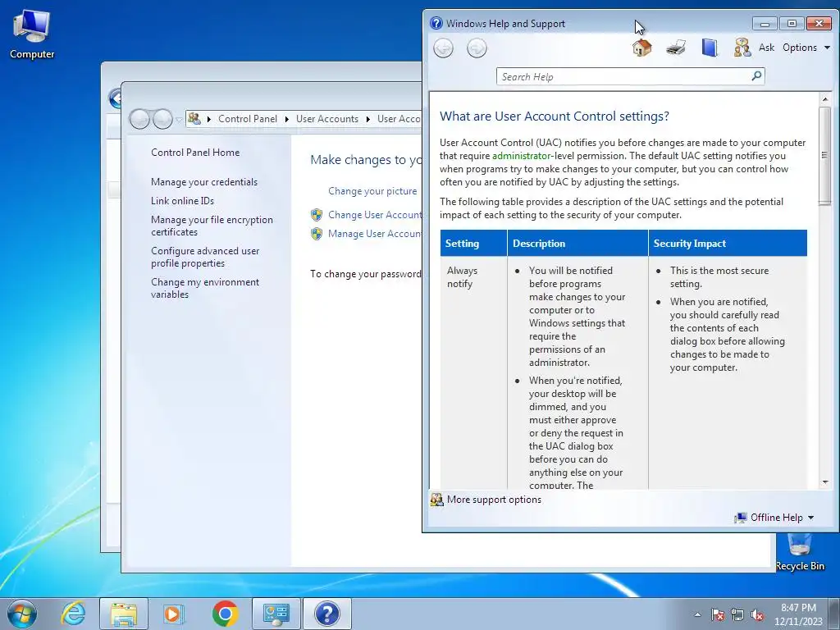Open the Computer desktop icon
This screenshot has height=630, width=840.
tap(32, 34)
